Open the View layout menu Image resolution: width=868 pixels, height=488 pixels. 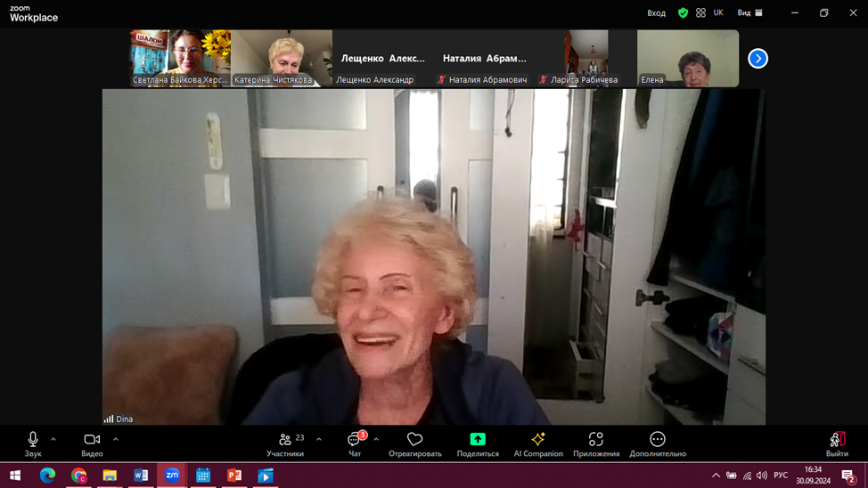[749, 13]
